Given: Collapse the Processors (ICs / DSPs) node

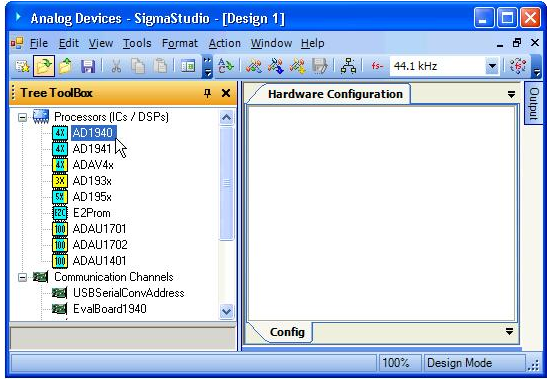Looking at the screenshot, I should point(22,117).
